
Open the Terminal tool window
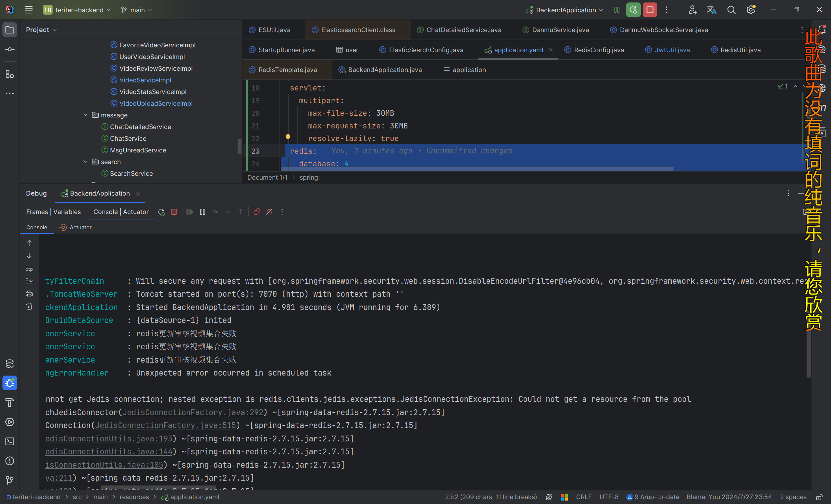10,441
